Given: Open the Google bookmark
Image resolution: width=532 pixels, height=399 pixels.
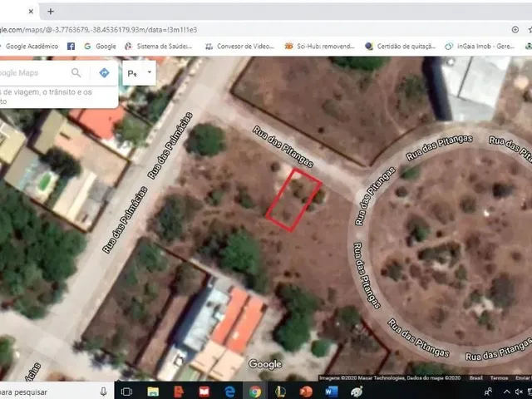Looking at the screenshot, I should (x=101, y=47).
